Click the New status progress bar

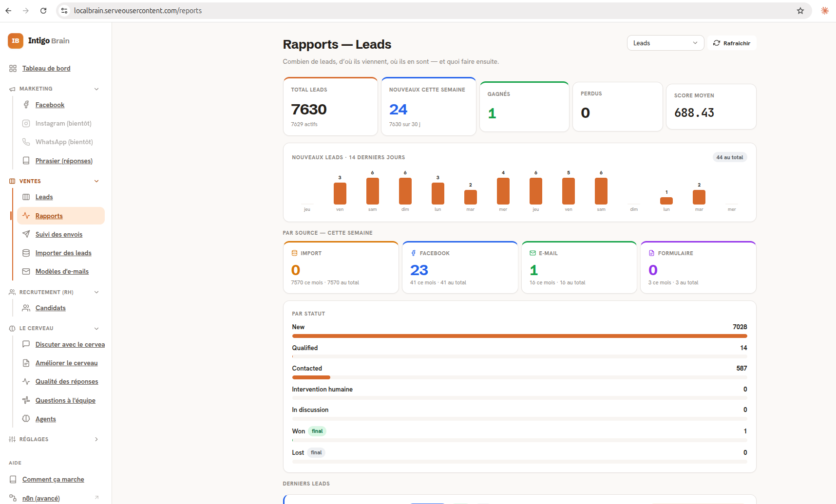(x=519, y=336)
